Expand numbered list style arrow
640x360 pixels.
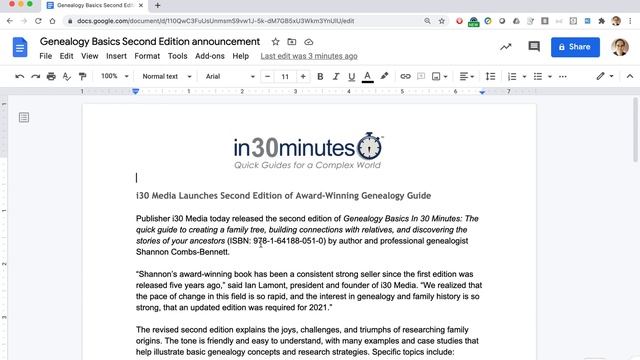coord(524,77)
